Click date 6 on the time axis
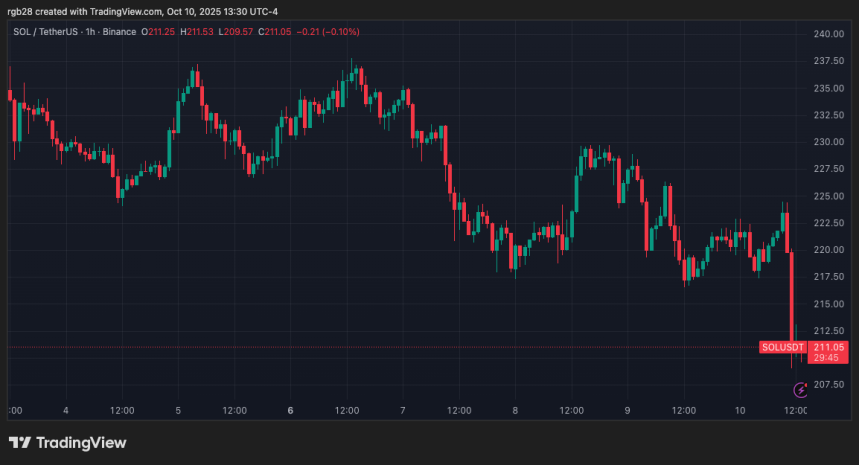Screen dimensions: 859x465 (290, 410)
